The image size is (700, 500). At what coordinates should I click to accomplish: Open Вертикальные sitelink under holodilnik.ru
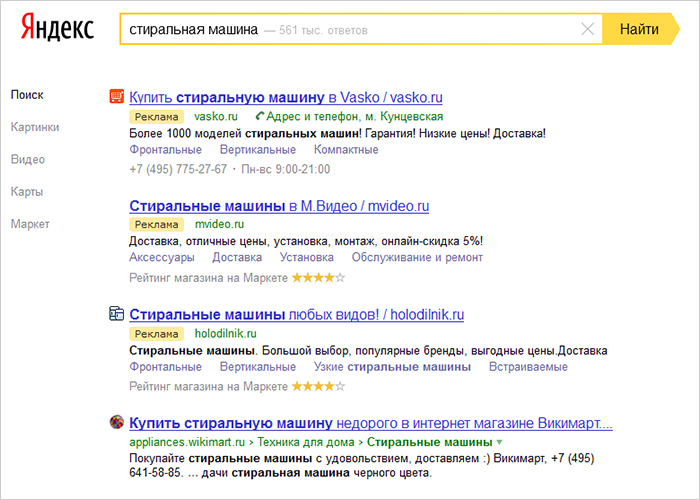[x=258, y=367]
